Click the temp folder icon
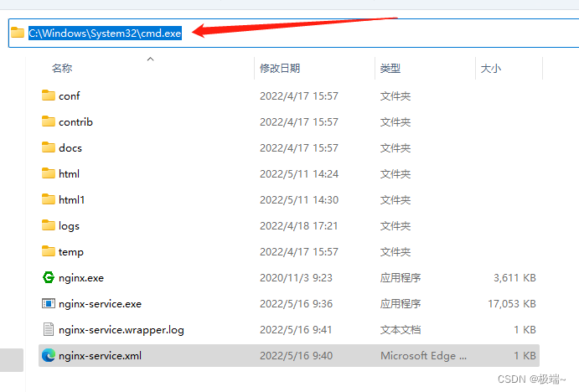The width and height of the screenshot is (579, 392). [49, 251]
